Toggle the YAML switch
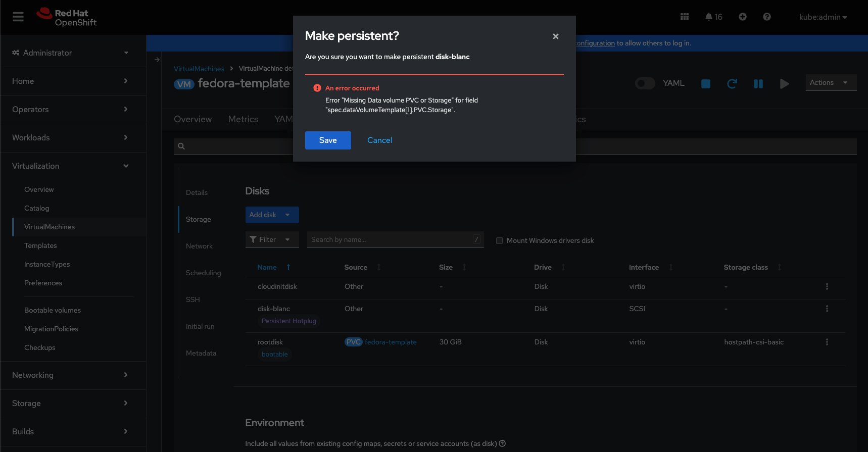This screenshot has width=868, height=452. pos(645,83)
